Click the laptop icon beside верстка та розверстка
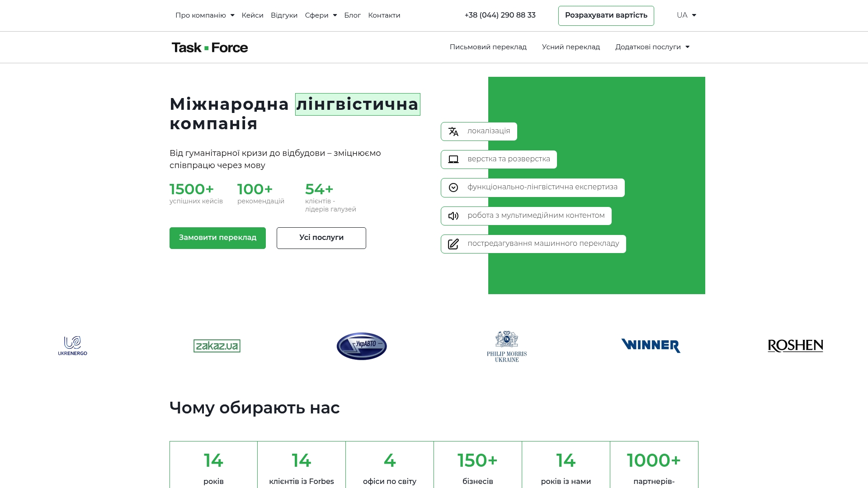This screenshot has height=488, width=868. (x=453, y=160)
